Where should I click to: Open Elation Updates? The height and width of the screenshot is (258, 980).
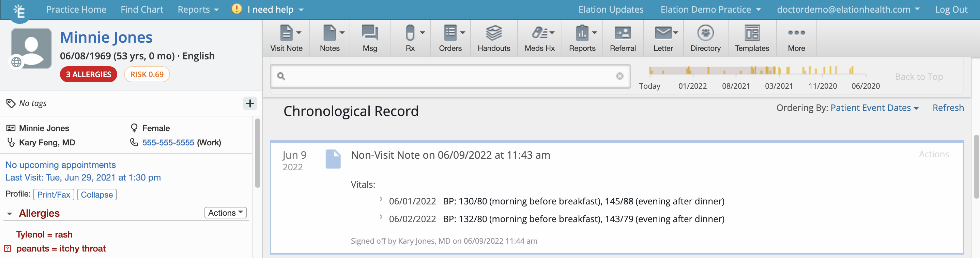[611, 10]
